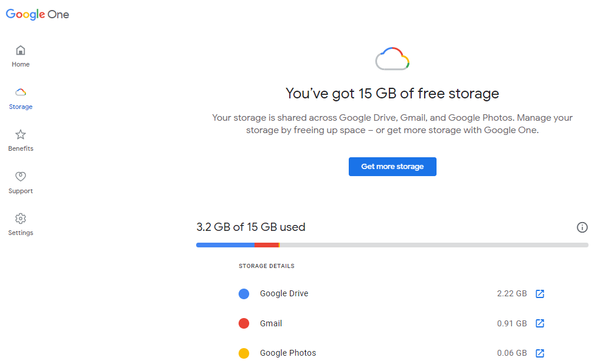Click the Google One logo
Image resolution: width=595 pixels, height=364 pixels.
[x=38, y=14]
